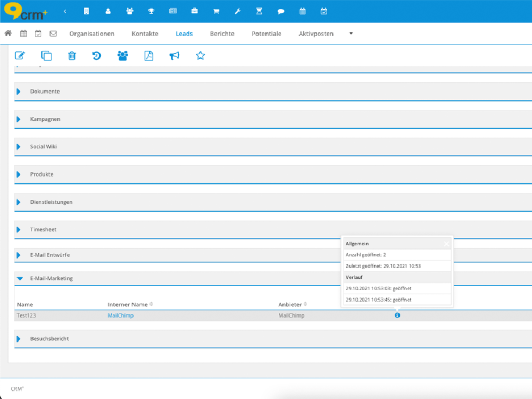Click the duplicate record icon
Screen dimensions: 532x399
(x=46, y=55)
